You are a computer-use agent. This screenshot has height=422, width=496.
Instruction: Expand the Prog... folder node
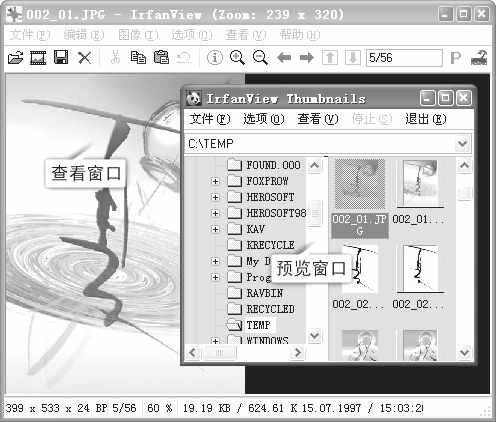coord(215,277)
